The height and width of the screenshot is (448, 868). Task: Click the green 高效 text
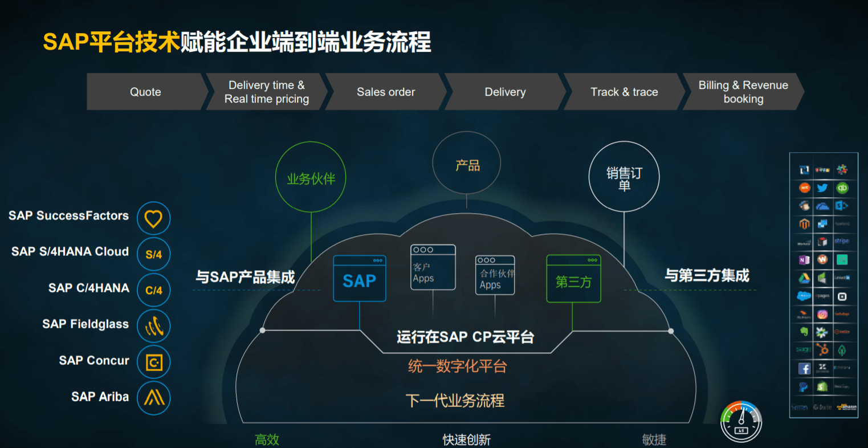267,439
